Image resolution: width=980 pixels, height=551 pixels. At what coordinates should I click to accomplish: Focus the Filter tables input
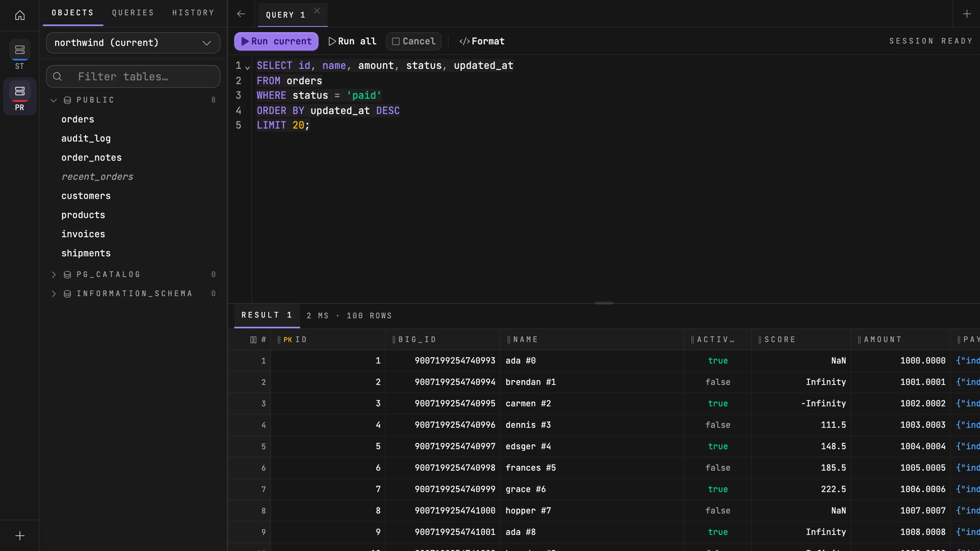(x=133, y=77)
